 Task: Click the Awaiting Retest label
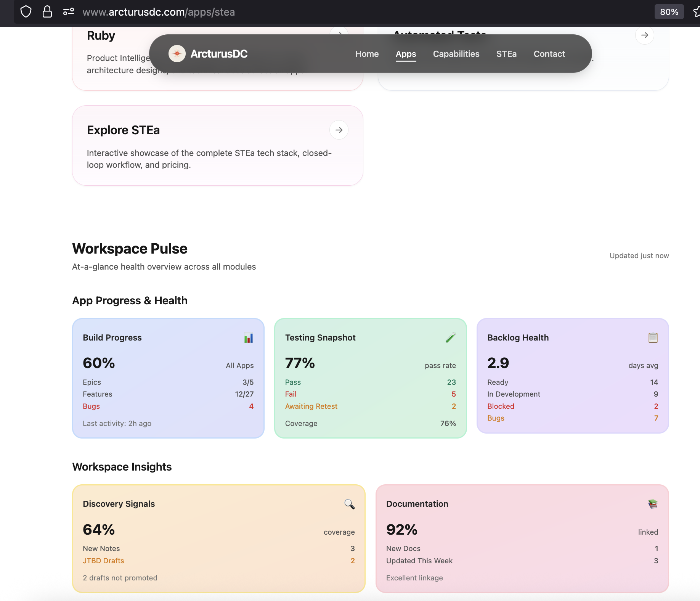[x=311, y=406]
